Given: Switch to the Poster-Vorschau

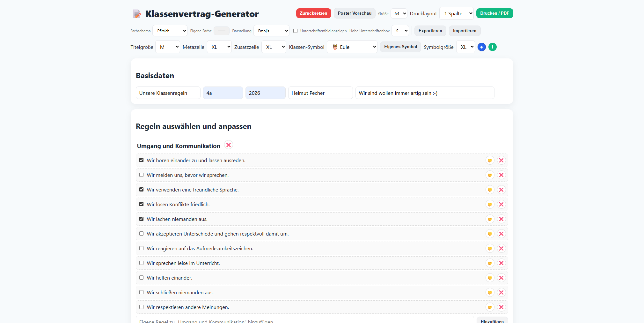Looking at the screenshot, I should tap(354, 13).
